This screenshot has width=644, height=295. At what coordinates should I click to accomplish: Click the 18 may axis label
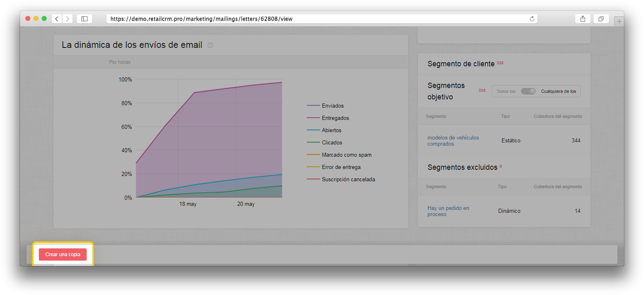188,204
